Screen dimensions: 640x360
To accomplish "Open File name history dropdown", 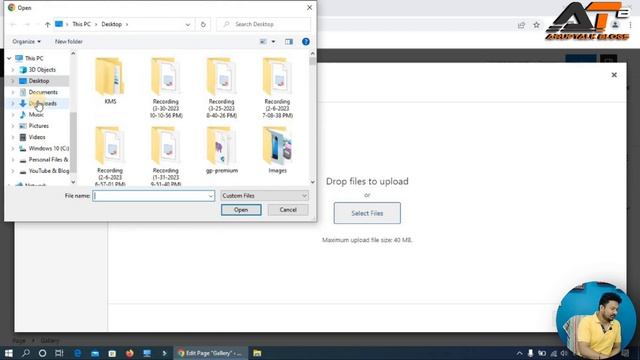I will click(211, 196).
